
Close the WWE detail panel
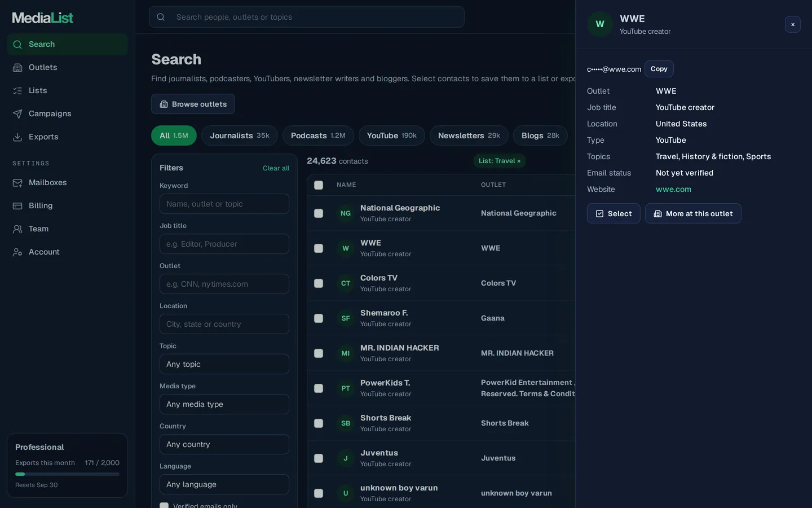pos(793,24)
